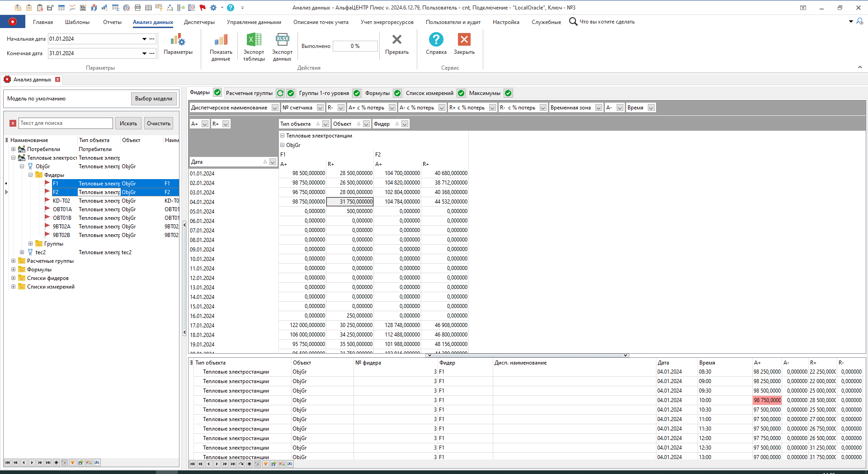Click the Очистить search button
Viewport: 868px width, 474px height.
[x=158, y=123]
